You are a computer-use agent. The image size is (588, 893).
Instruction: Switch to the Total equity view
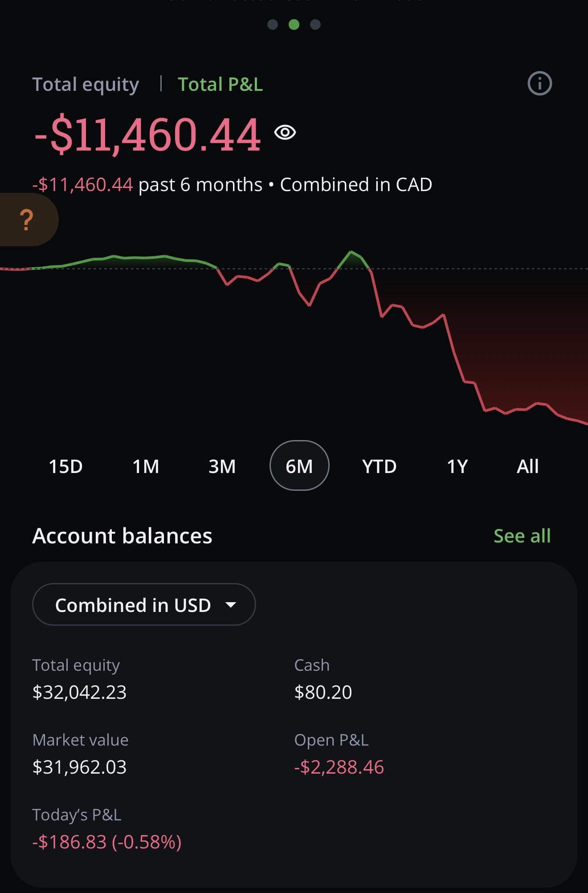[86, 84]
